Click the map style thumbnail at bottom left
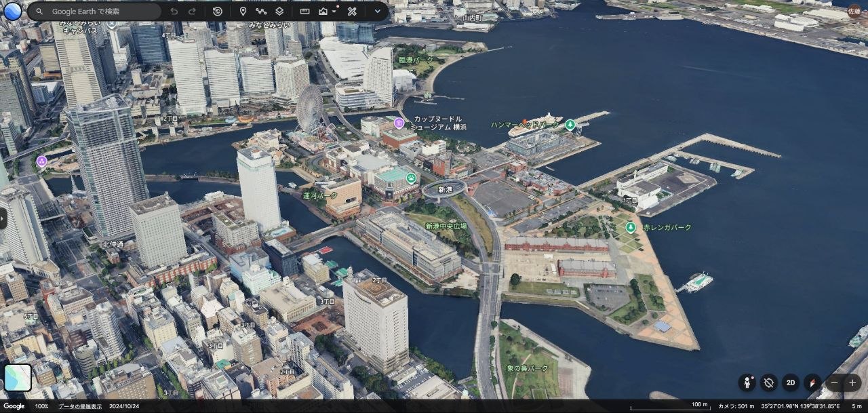The height and width of the screenshot is (413, 868). 18,378
